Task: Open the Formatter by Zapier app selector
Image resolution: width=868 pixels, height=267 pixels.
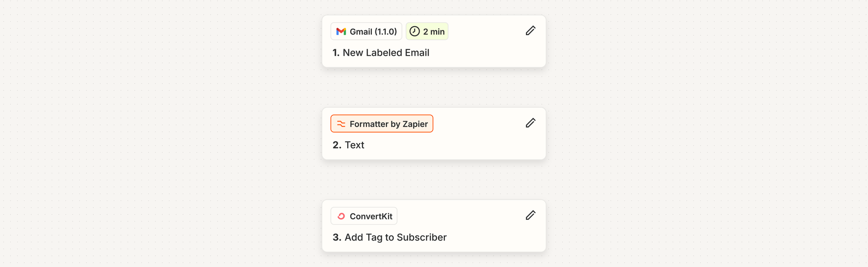Action: tap(381, 124)
